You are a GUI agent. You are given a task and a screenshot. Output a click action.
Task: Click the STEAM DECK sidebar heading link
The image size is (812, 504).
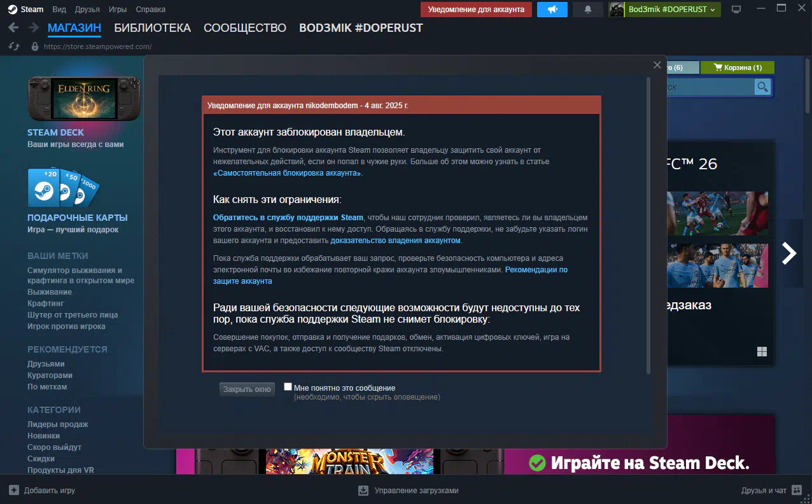(x=55, y=133)
